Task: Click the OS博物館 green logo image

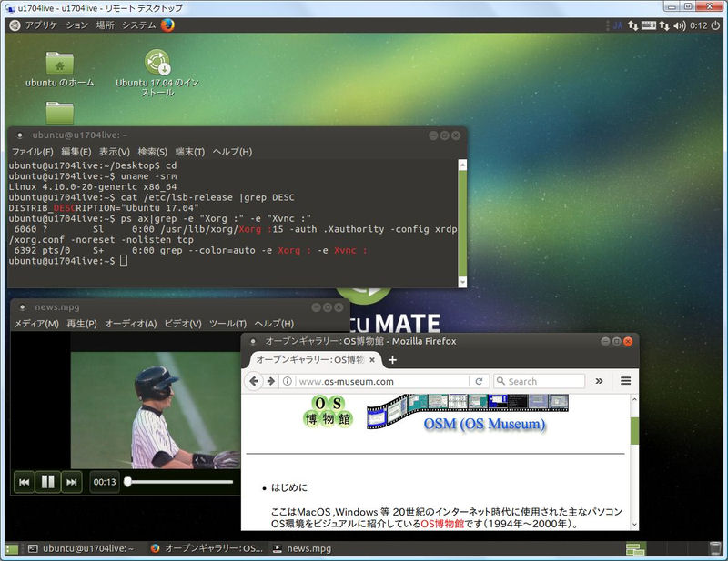Action: click(328, 411)
